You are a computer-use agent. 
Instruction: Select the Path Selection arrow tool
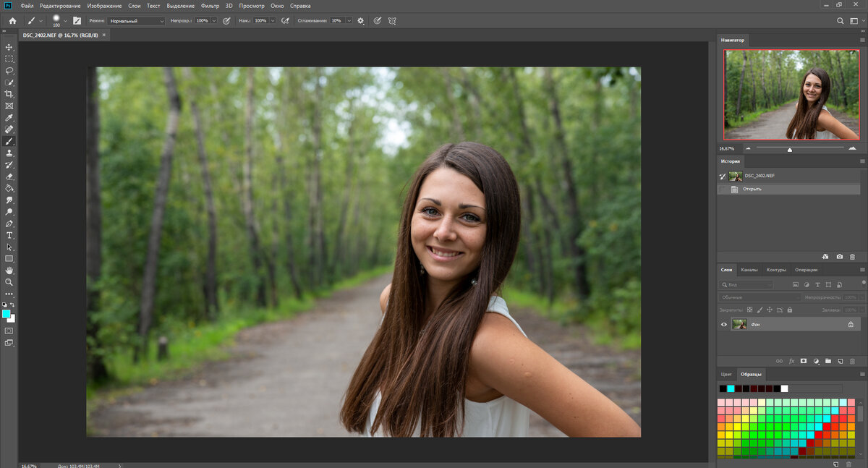[9, 247]
